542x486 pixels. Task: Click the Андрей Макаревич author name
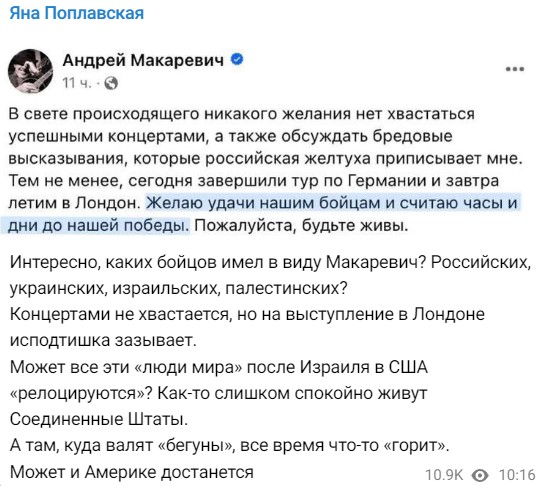tap(143, 60)
